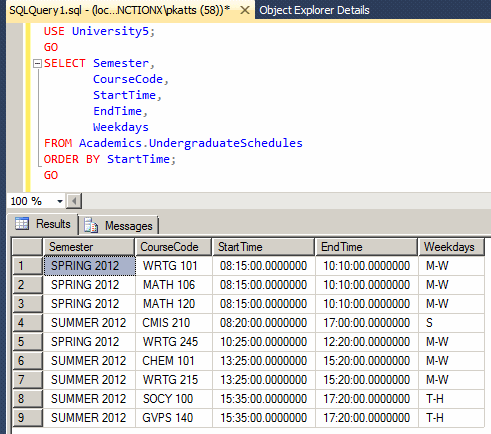This screenshot has width=491, height=434.
Task: Select the EndTime column header
Action: (366, 247)
